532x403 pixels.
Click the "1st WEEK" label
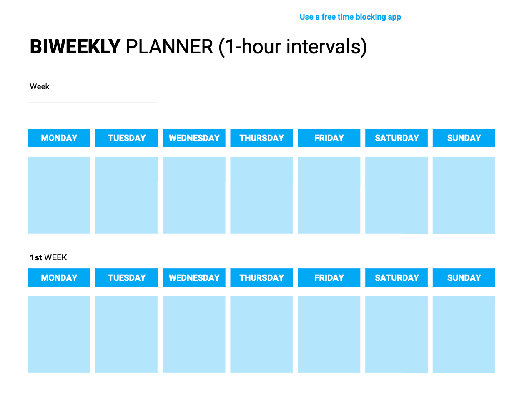(48, 257)
